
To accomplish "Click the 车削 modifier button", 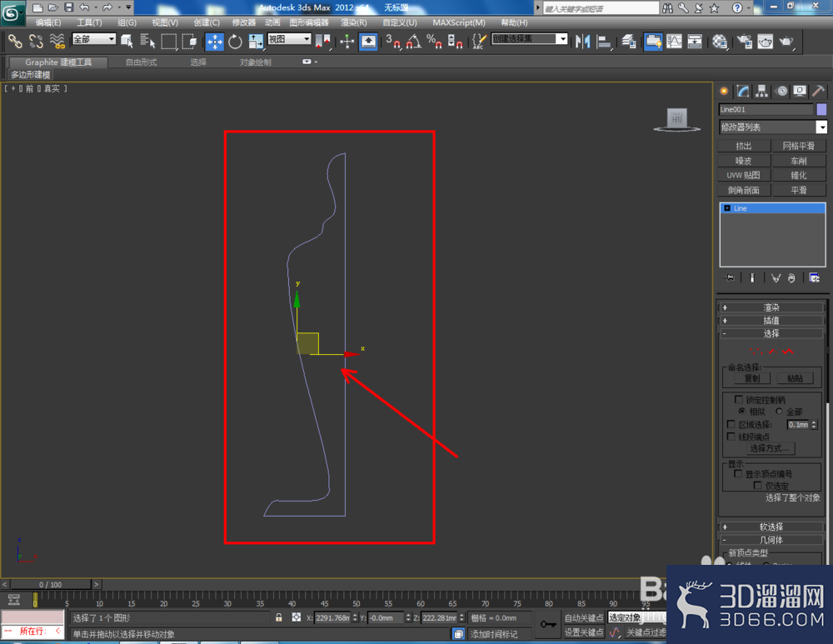I will coord(799,161).
